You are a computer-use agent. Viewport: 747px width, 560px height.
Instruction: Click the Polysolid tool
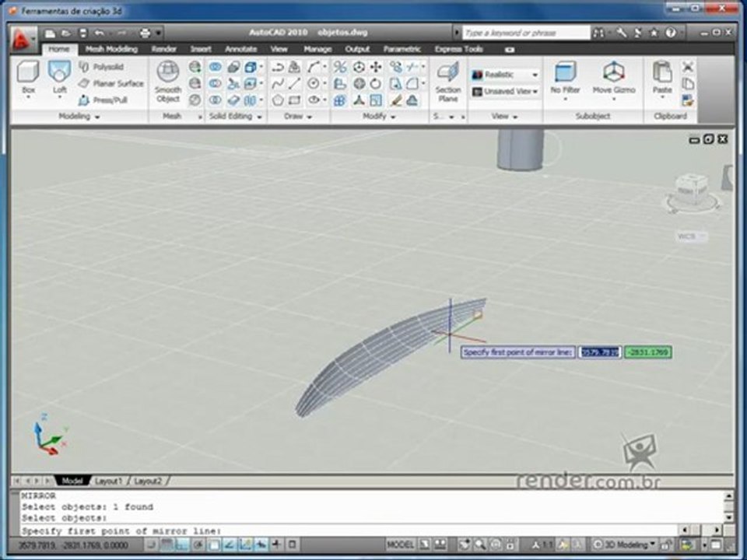[x=101, y=67]
